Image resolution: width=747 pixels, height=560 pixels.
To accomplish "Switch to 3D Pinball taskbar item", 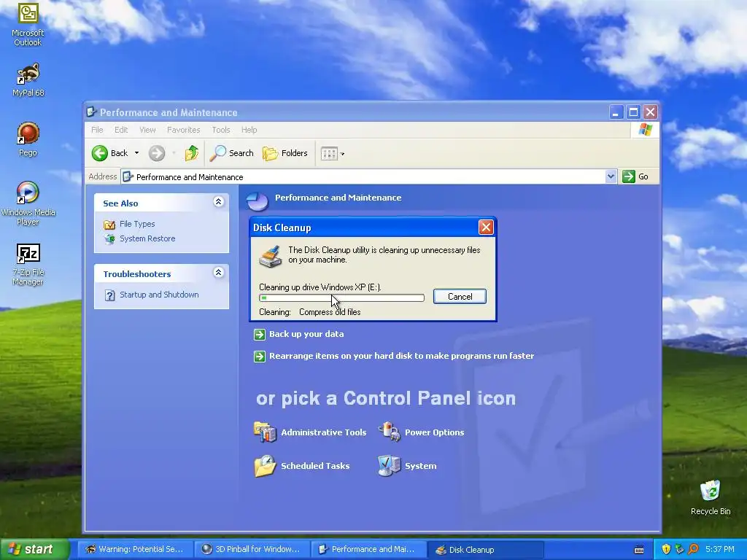I will tap(252, 550).
